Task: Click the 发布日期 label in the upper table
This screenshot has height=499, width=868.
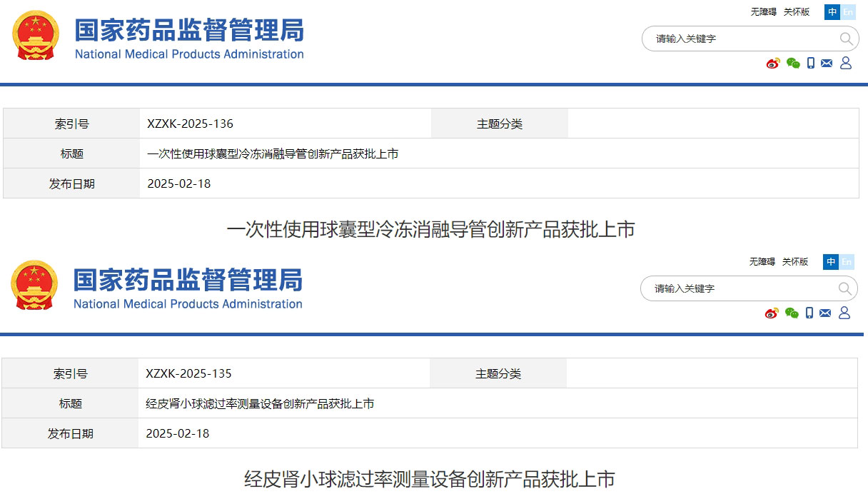Action: point(71,183)
